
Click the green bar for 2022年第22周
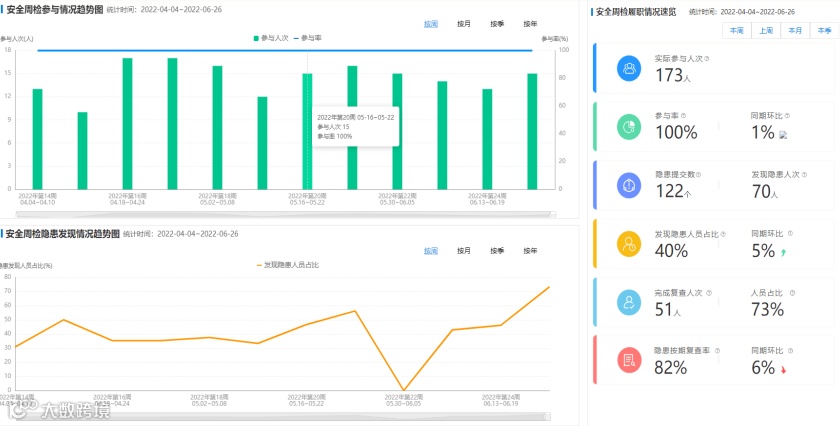pos(398,131)
